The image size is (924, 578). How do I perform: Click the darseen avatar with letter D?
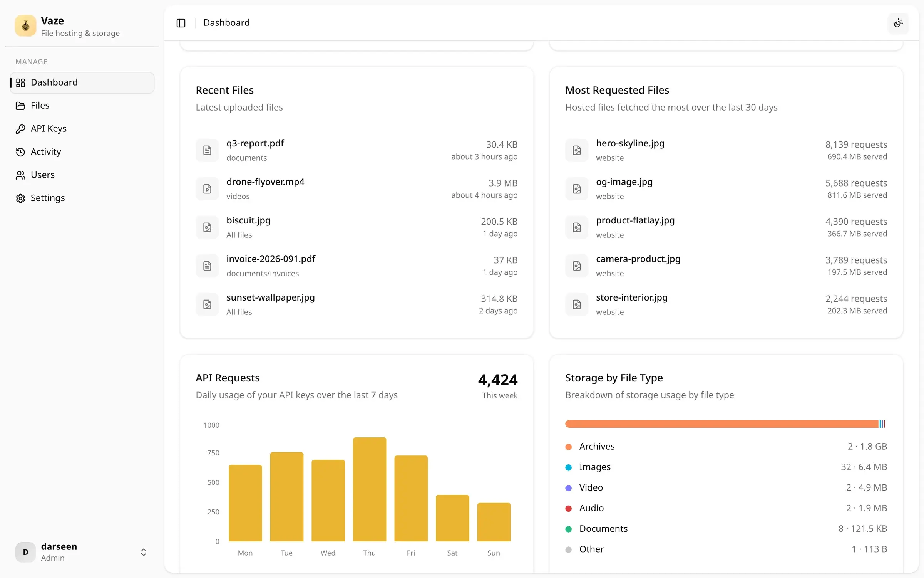click(x=25, y=552)
